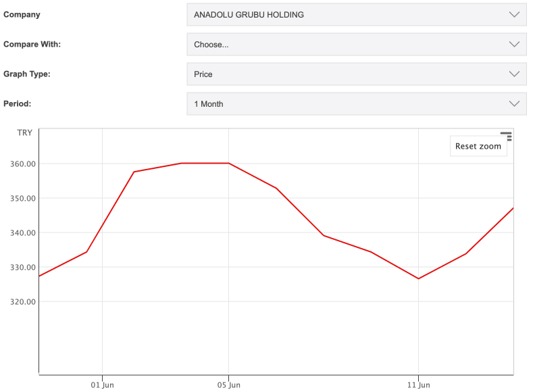Expand the Period dropdown showing 1 Month
This screenshot has height=392, width=533.
[356, 104]
